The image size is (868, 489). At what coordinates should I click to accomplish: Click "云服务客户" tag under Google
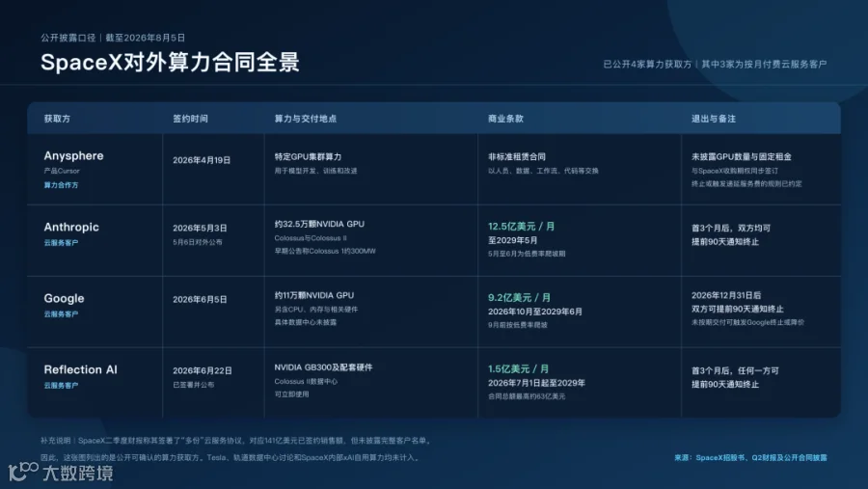[61, 314]
